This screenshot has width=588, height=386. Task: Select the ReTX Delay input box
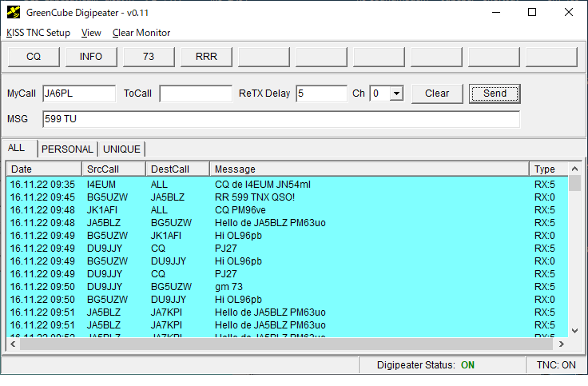[x=321, y=94]
